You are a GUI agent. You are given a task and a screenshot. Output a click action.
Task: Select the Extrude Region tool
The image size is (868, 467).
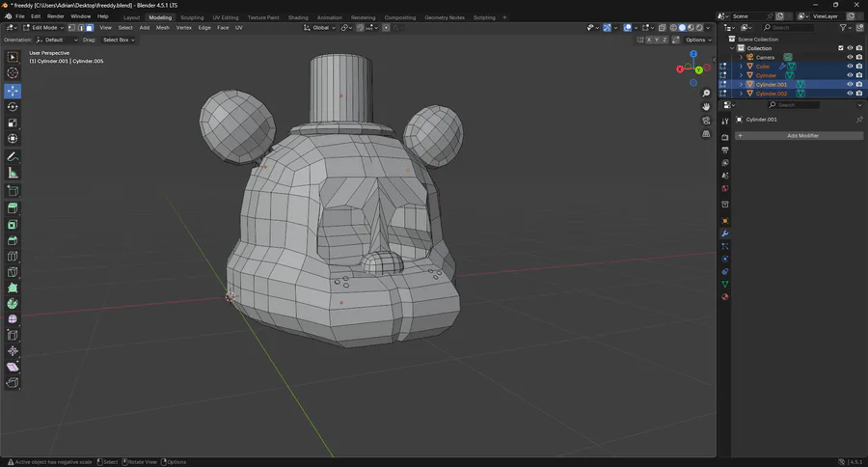(13, 208)
